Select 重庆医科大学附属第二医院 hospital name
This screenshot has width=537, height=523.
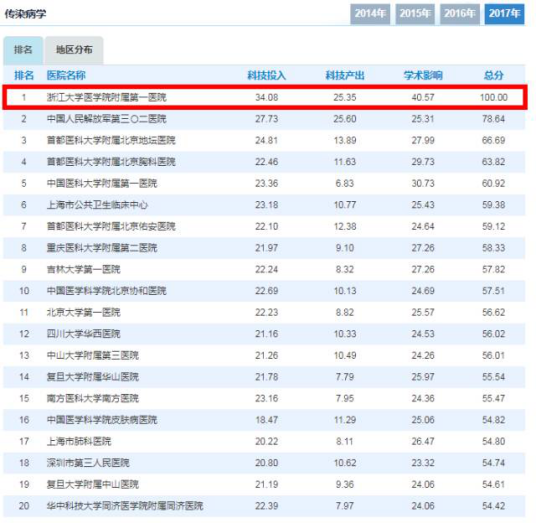click(x=102, y=248)
